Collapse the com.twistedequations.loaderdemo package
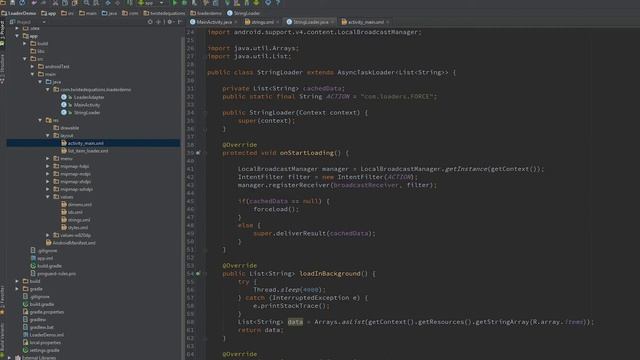The width and height of the screenshot is (640, 360). (48, 89)
